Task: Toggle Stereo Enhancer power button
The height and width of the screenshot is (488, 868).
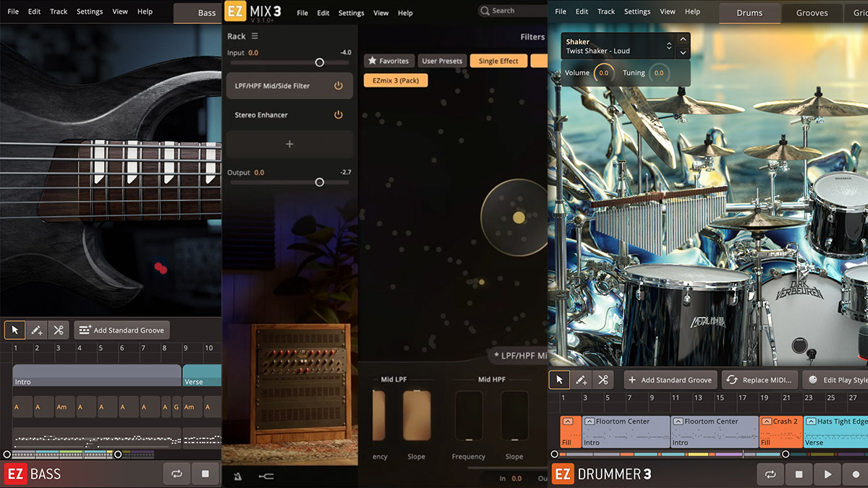Action: (x=338, y=114)
